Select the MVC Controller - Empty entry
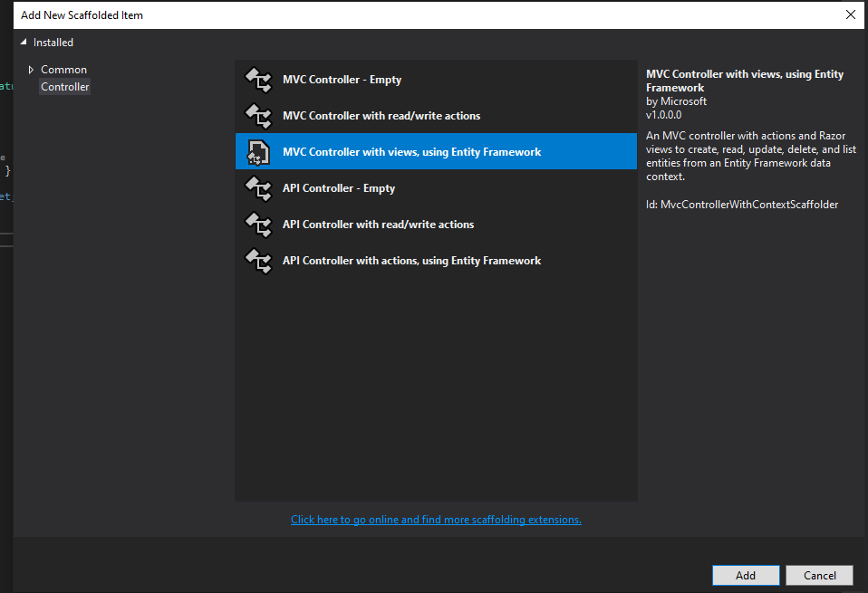Viewport: 868px width, 593px height. tap(342, 80)
